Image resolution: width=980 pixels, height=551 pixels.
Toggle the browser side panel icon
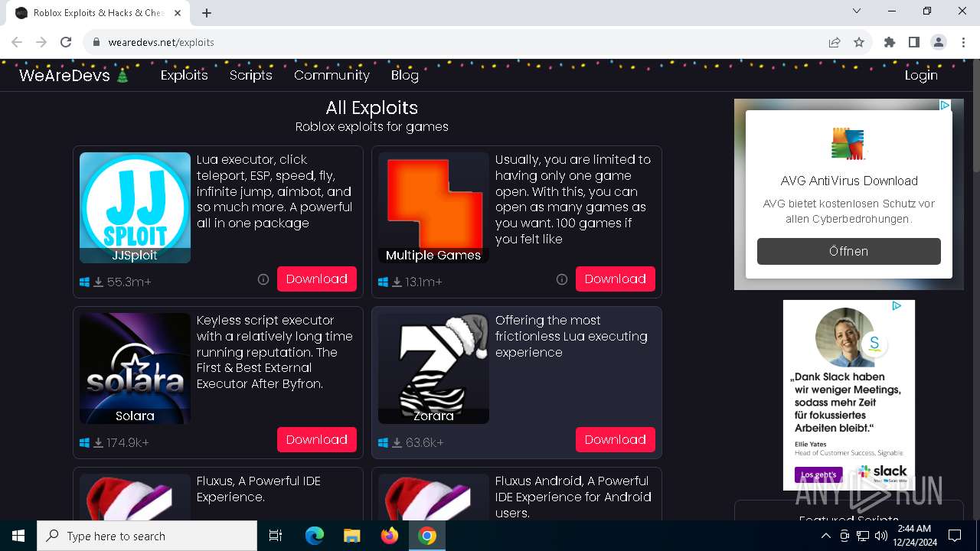[914, 42]
